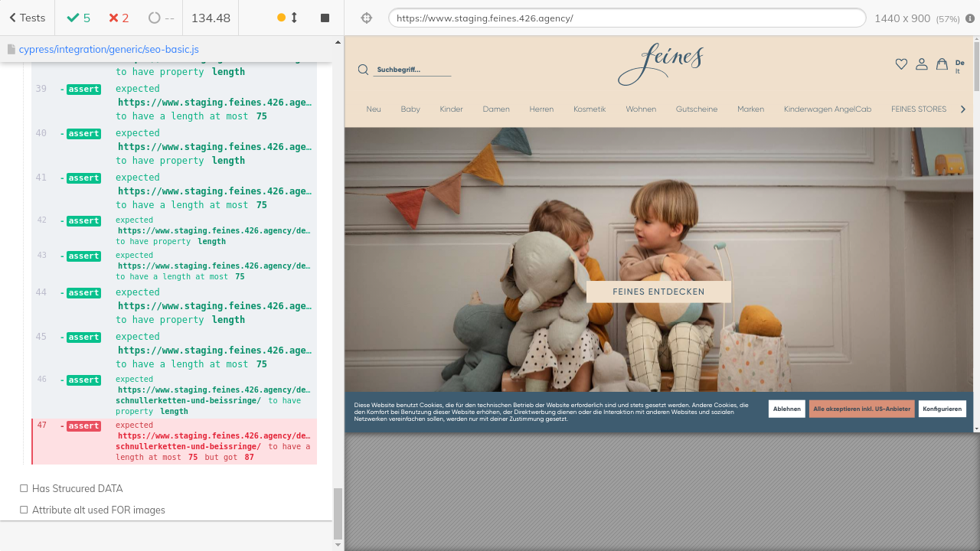The height and width of the screenshot is (551, 980).
Task: Open the selector playground crosshair
Action: click(367, 18)
